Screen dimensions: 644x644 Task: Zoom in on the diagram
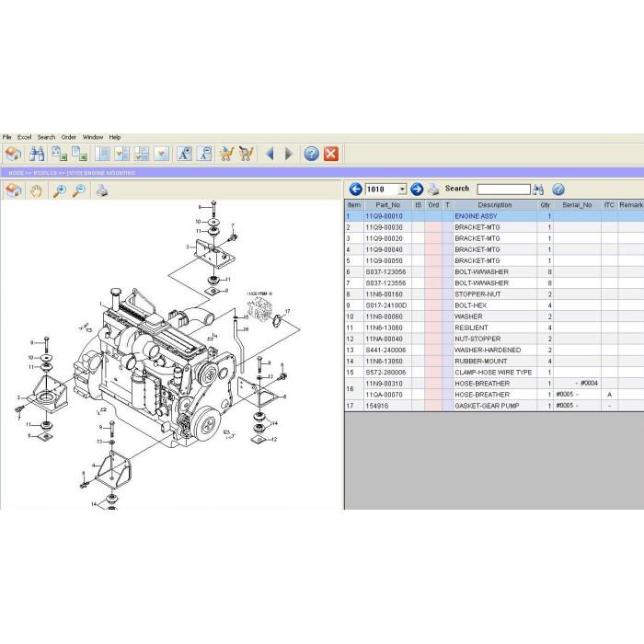60,190
